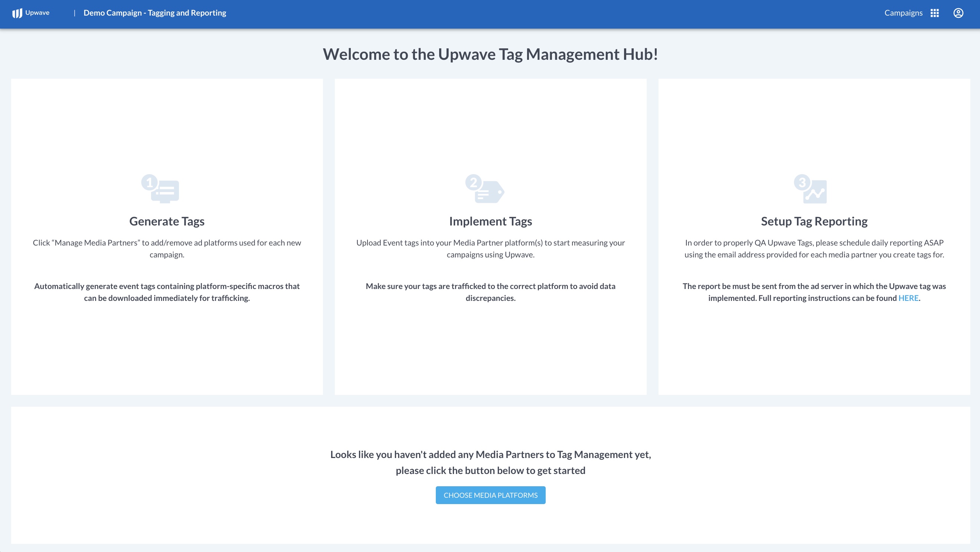Click the CHOOSE MEDIA PLATFORMS button
The height and width of the screenshot is (552, 980).
[491, 495]
